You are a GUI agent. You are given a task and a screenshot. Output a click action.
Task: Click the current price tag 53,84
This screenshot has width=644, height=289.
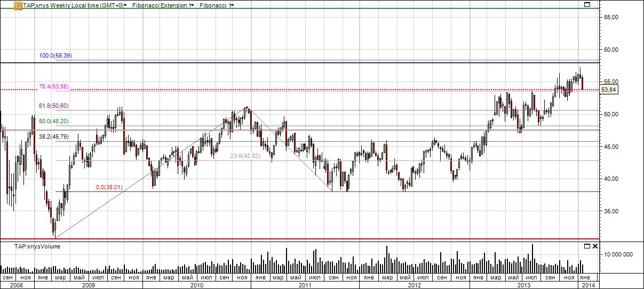pyautogui.click(x=609, y=90)
